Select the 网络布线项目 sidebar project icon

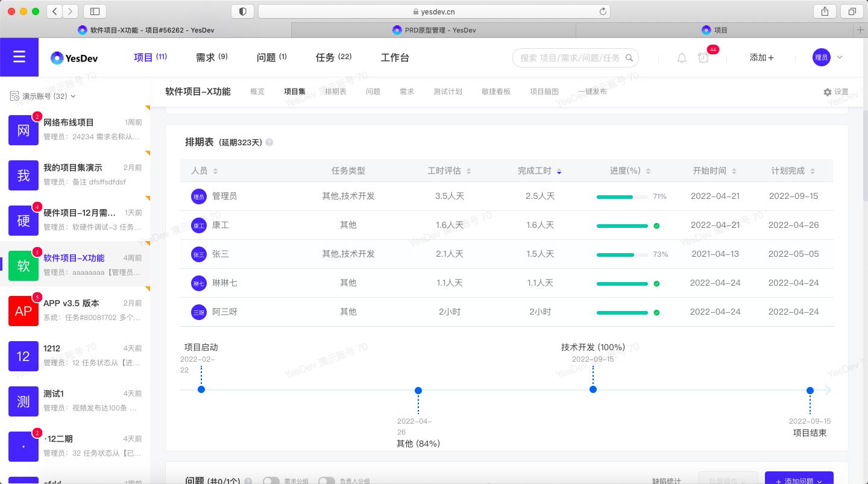[x=24, y=130]
